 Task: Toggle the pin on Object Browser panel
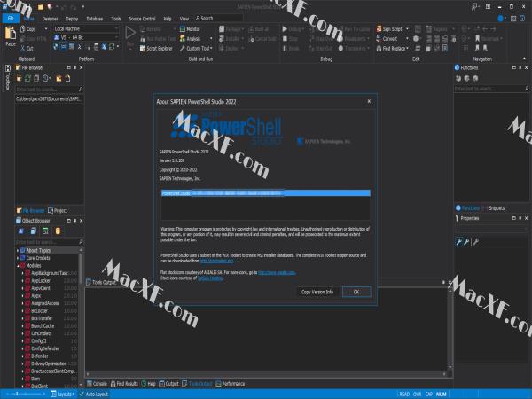point(75,221)
